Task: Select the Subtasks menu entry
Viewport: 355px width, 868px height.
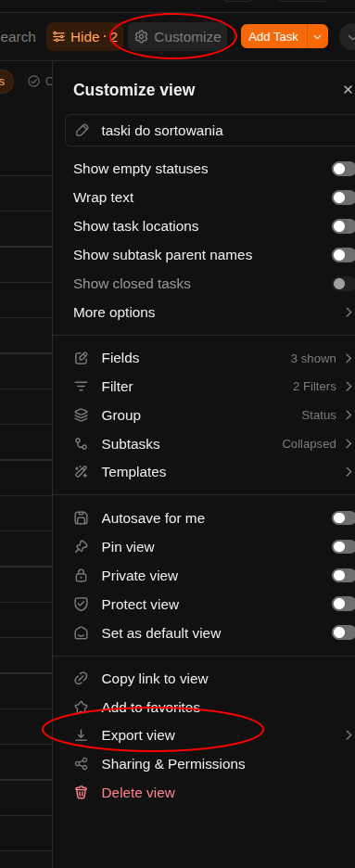Action: click(131, 444)
